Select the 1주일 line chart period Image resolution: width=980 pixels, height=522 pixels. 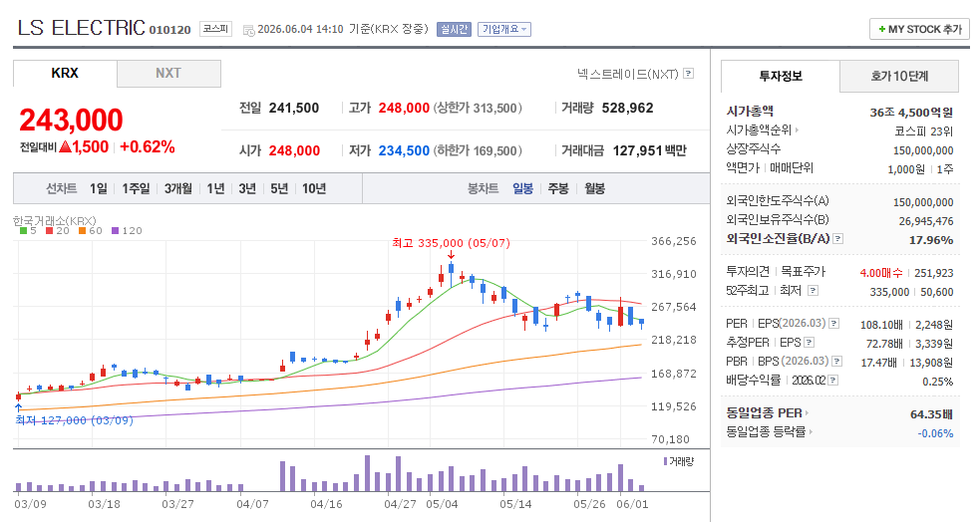tap(136, 188)
